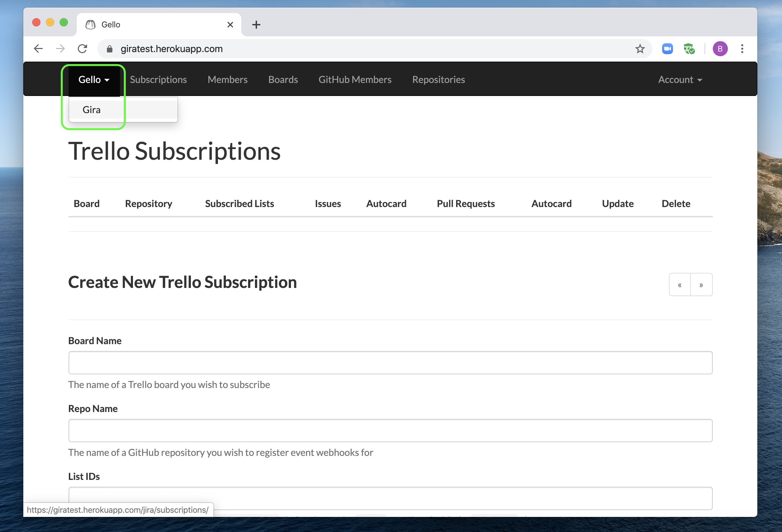782x532 pixels.
Task: Focus the List IDs input field
Action: (390, 498)
